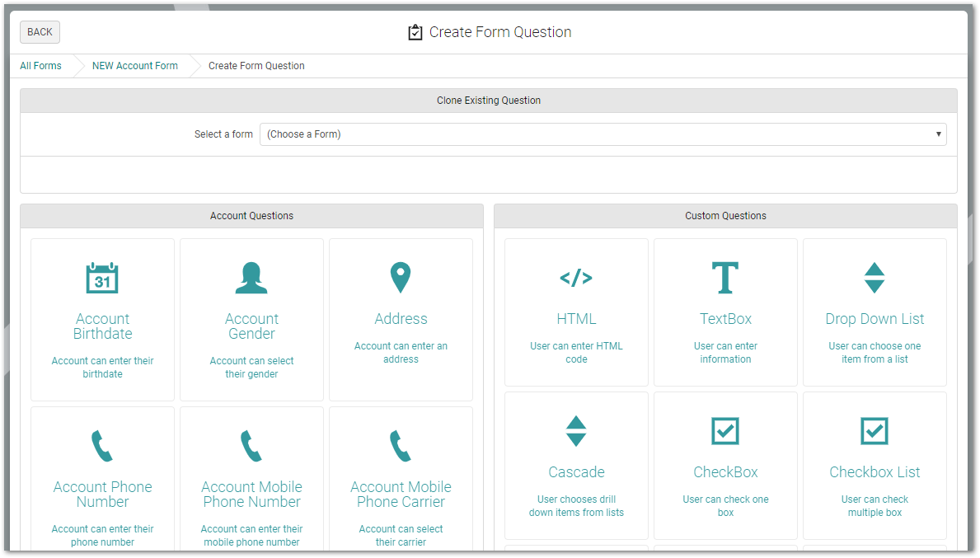Screen dimensions: 980x558
Task: Choose the Account Phone Number title
Action: 102,495
